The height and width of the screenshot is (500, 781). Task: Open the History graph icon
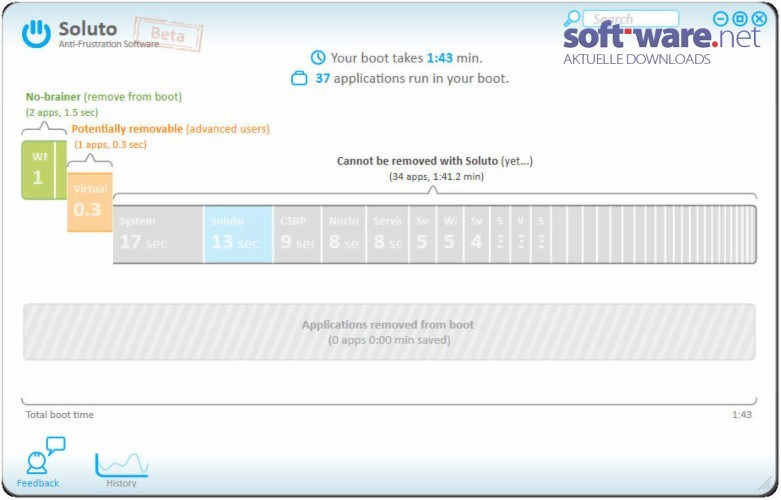tap(122, 464)
